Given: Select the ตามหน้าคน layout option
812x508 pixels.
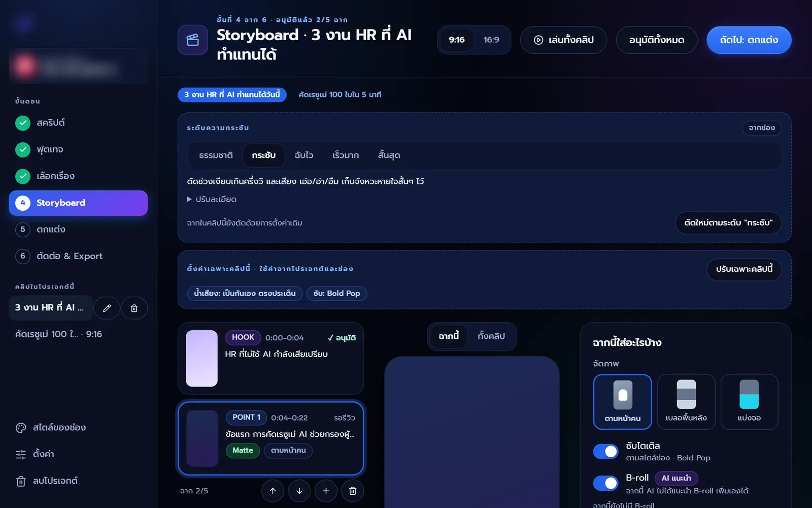Looking at the screenshot, I should pyautogui.click(x=623, y=402).
